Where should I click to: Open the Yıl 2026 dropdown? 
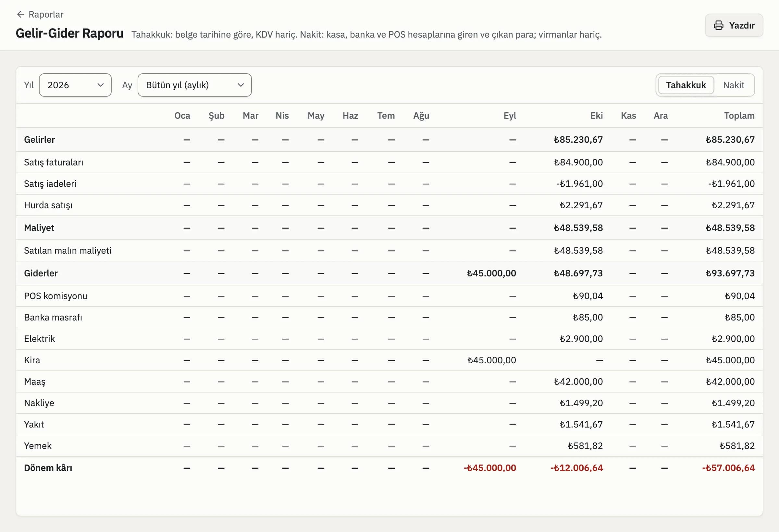(75, 85)
